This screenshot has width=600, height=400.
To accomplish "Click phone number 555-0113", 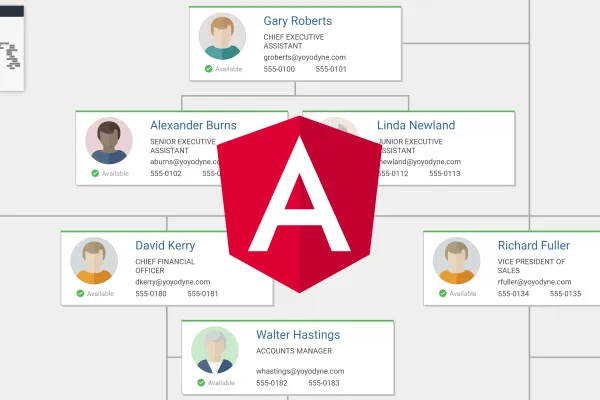I will tap(445, 174).
